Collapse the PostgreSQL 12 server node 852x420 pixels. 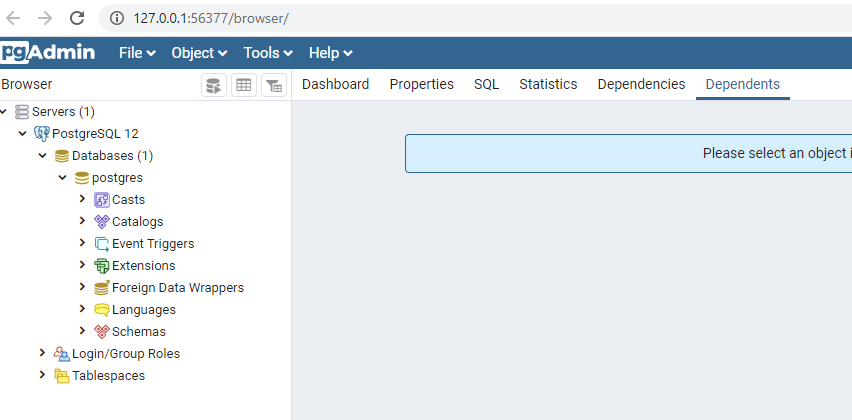pos(22,133)
